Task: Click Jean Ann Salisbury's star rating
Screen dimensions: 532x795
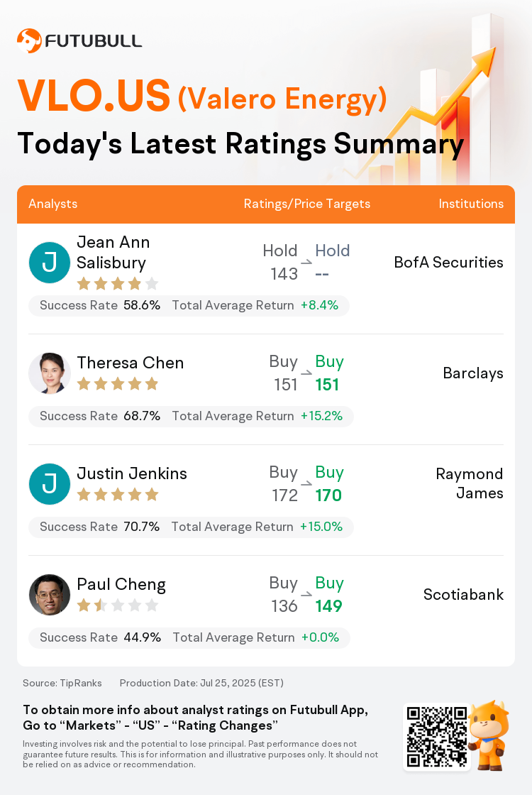Action: 118,283
